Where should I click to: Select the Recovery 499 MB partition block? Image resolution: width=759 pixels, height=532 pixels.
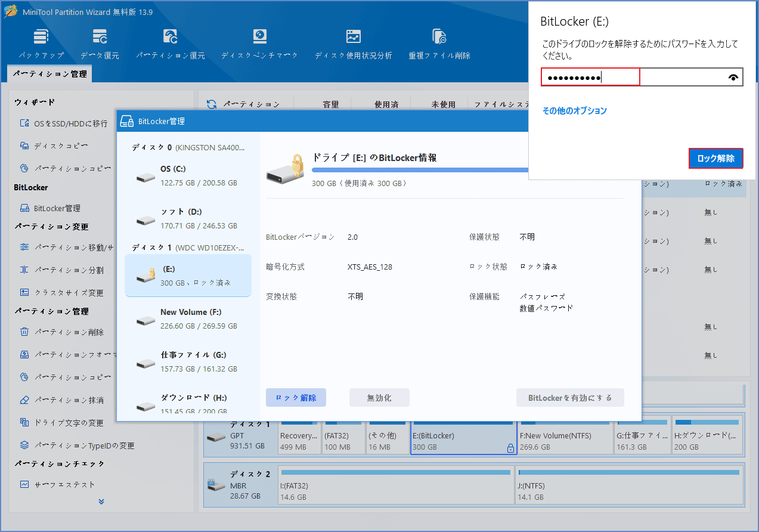(x=299, y=439)
